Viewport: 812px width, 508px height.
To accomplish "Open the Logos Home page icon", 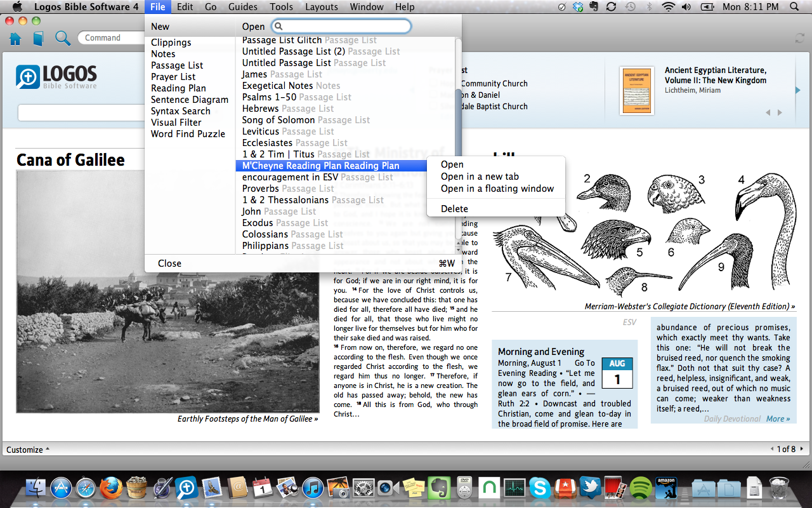I will pyautogui.click(x=15, y=39).
